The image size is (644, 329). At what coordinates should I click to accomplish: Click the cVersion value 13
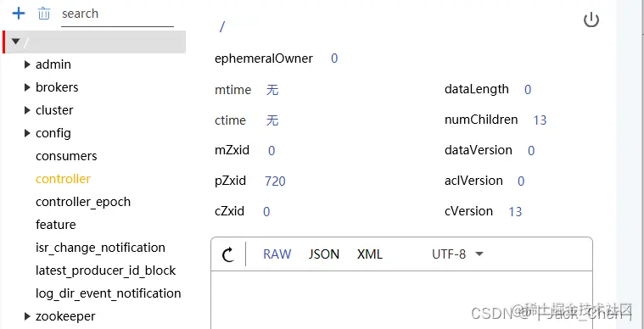[x=515, y=212]
